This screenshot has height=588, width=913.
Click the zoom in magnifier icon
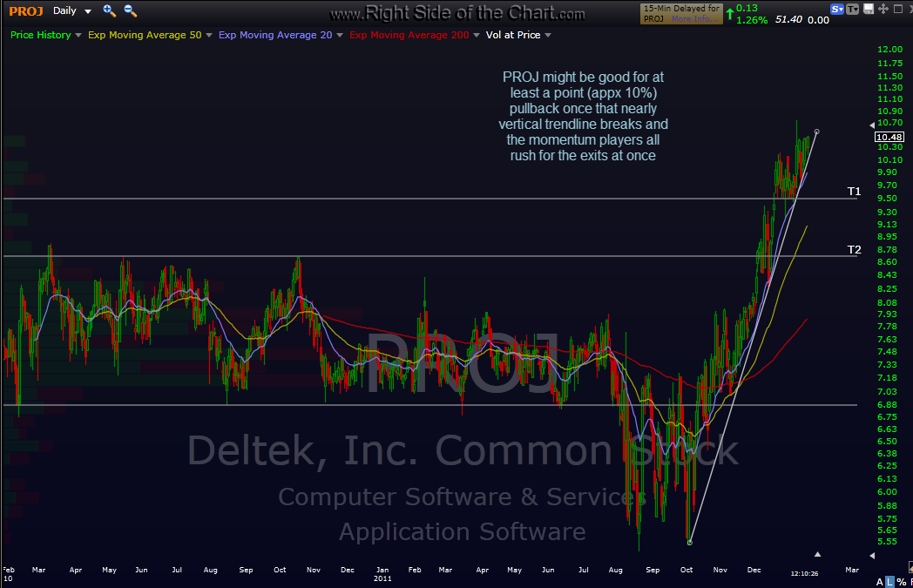pyautogui.click(x=109, y=10)
